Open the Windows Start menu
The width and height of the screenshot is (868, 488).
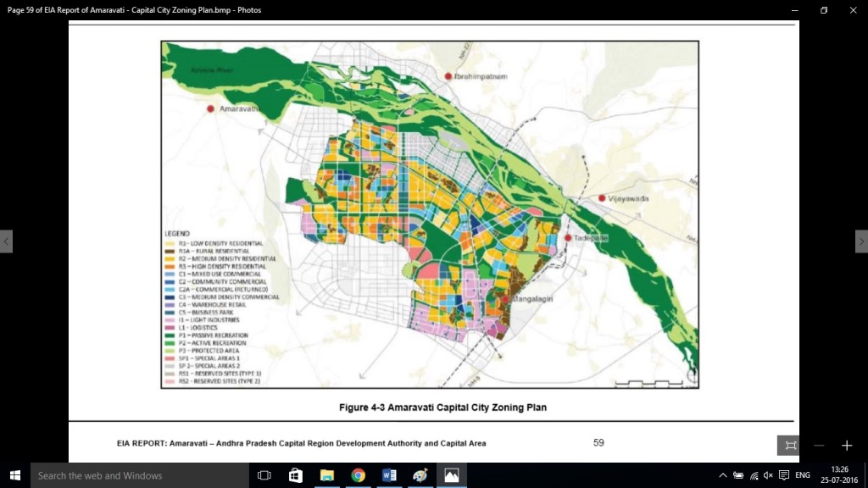pyautogui.click(x=15, y=475)
